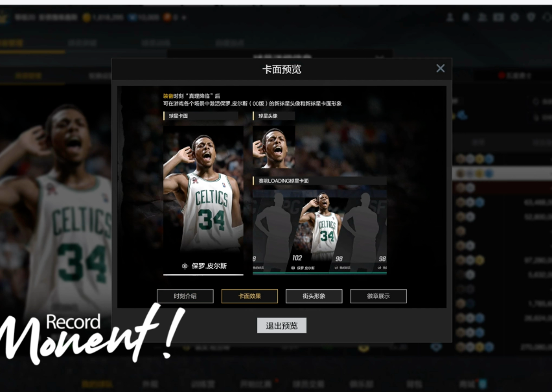Switch on the 街头形象 view option
Screen dimensions: 552x392
[314, 296]
